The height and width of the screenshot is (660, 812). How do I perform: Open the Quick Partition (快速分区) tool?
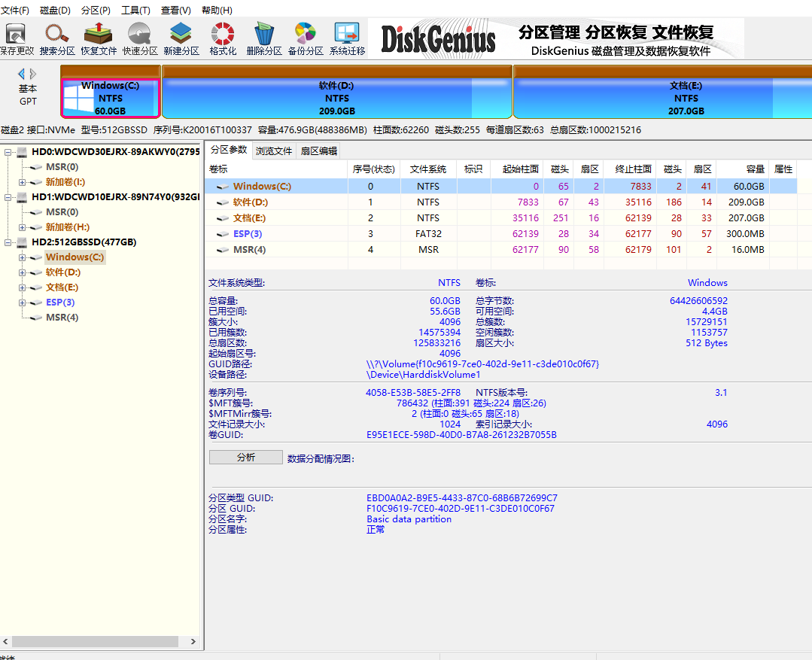point(140,39)
